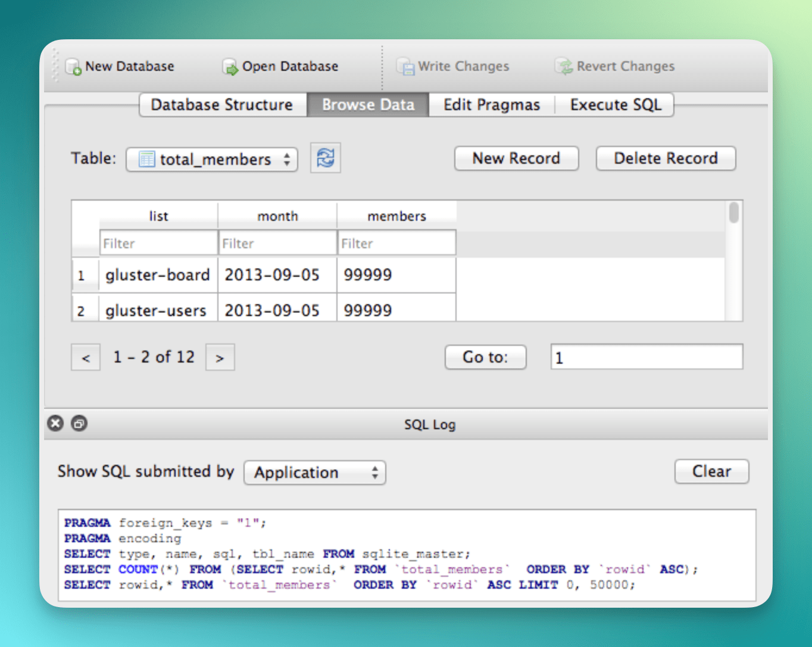Close the SQL Log panel
This screenshot has width=812, height=647.
[x=55, y=423]
